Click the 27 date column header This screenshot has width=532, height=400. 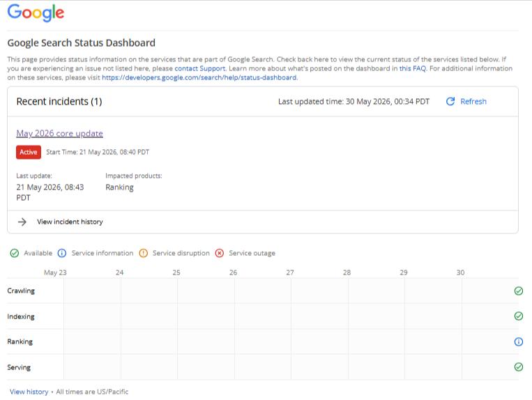click(290, 272)
